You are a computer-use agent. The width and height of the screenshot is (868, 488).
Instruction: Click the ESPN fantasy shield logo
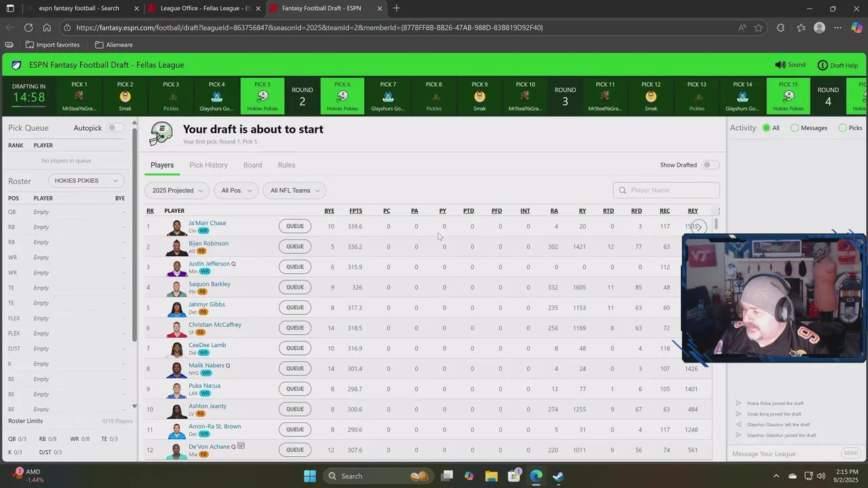pyautogui.click(x=16, y=65)
